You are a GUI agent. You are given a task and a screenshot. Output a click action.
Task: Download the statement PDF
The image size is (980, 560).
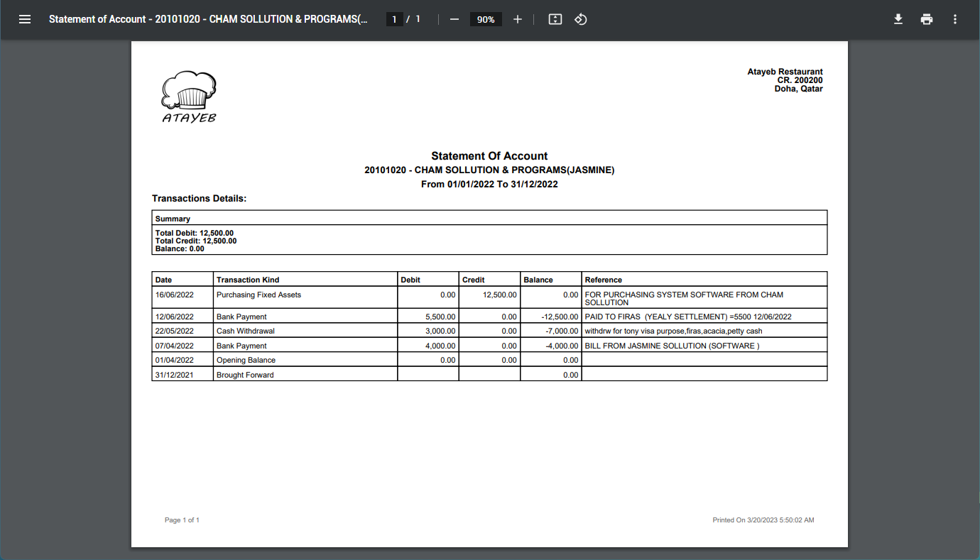898,19
